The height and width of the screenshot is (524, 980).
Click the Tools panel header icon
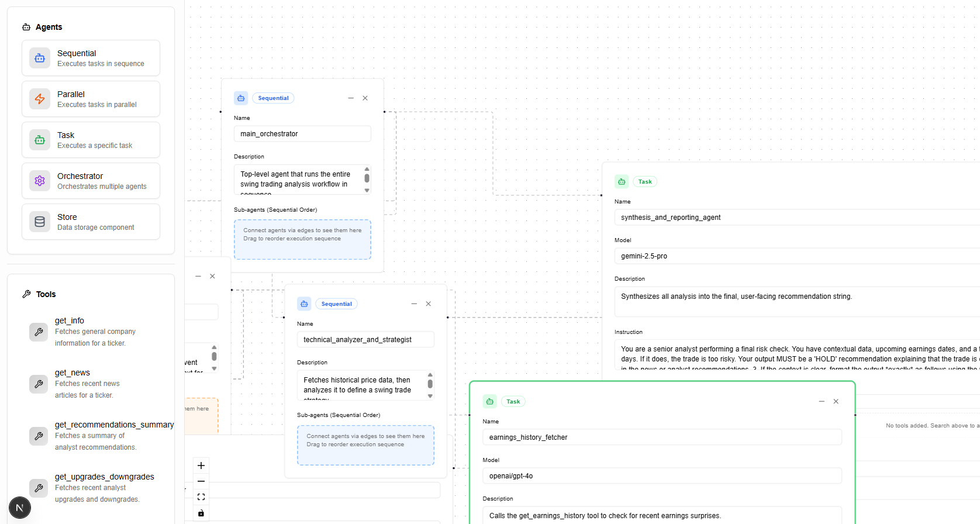point(26,294)
